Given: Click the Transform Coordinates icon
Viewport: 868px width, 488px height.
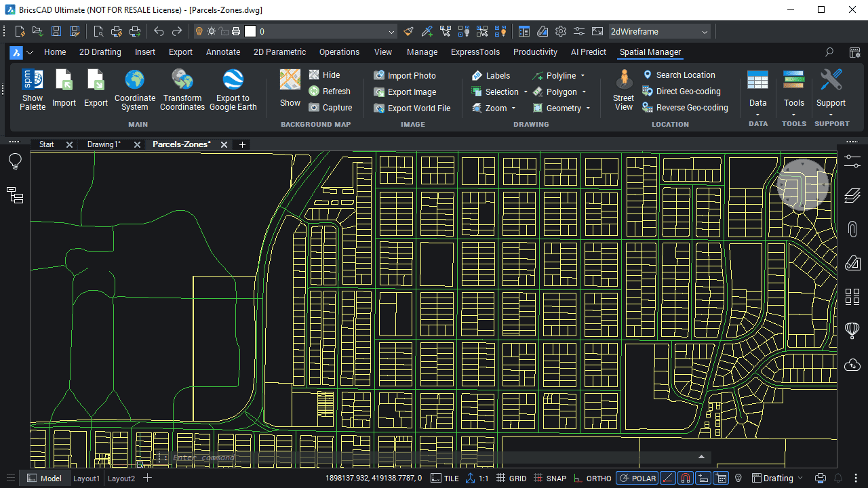Looking at the screenshot, I should (182, 89).
